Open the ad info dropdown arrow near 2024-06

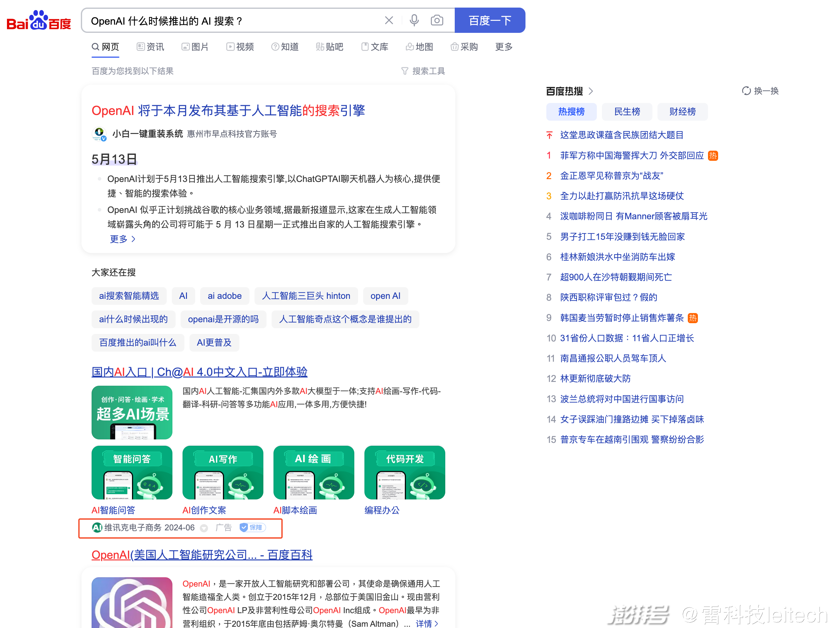click(204, 528)
